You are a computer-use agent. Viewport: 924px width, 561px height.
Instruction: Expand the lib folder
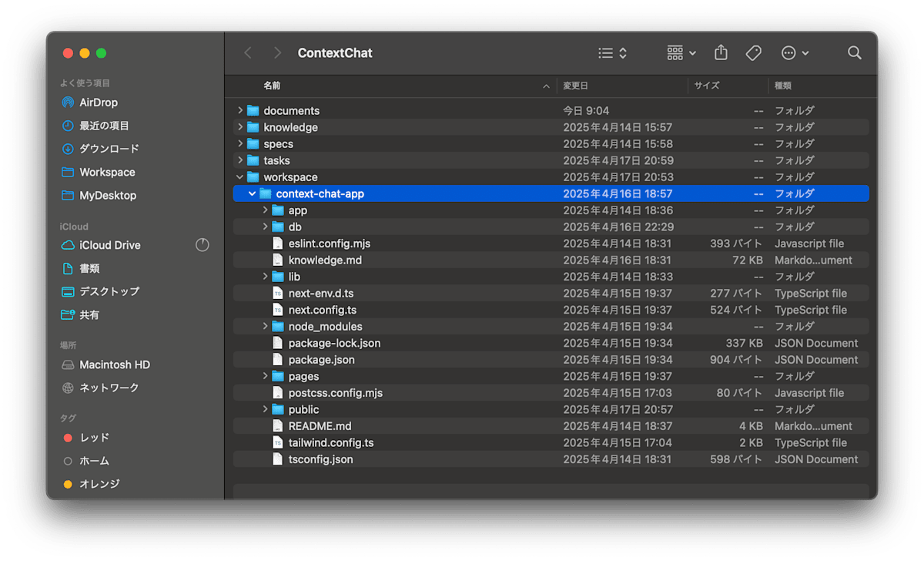265,277
